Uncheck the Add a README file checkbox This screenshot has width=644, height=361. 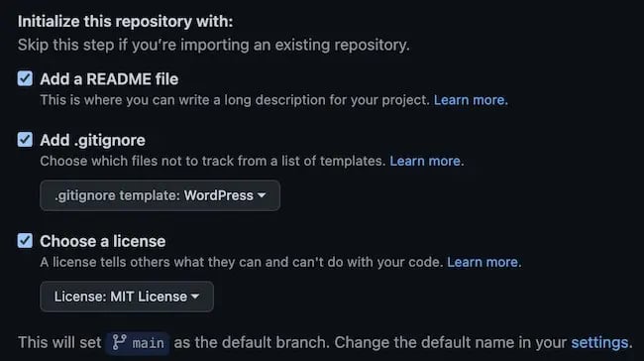tap(25, 78)
